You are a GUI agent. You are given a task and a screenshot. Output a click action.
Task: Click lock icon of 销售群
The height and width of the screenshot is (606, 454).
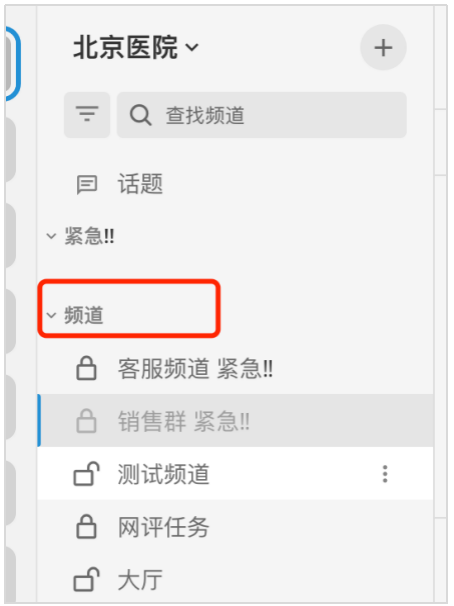coord(86,420)
